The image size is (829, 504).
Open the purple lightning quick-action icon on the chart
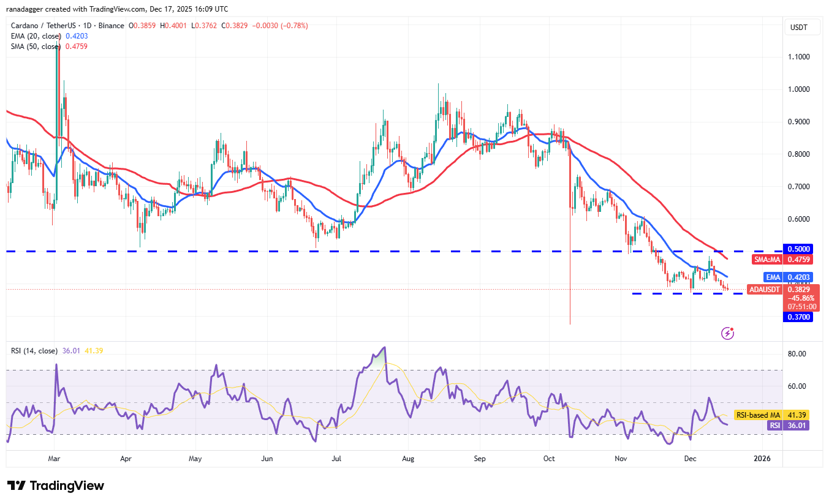728,332
